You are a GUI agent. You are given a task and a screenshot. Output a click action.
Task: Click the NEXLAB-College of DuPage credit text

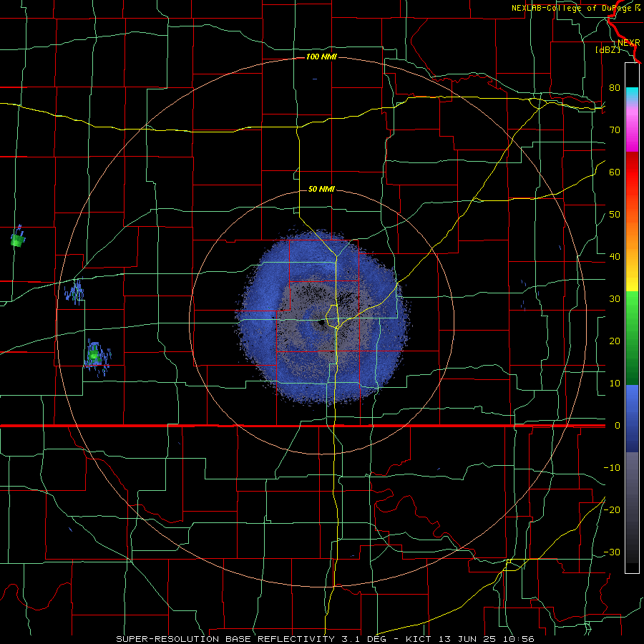pyautogui.click(x=576, y=8)
